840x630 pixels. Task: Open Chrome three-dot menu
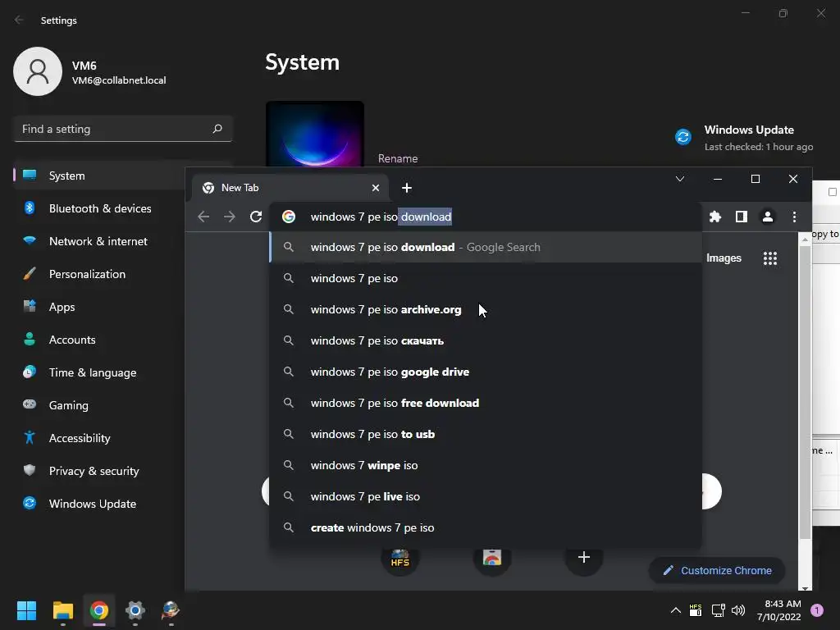794,217
